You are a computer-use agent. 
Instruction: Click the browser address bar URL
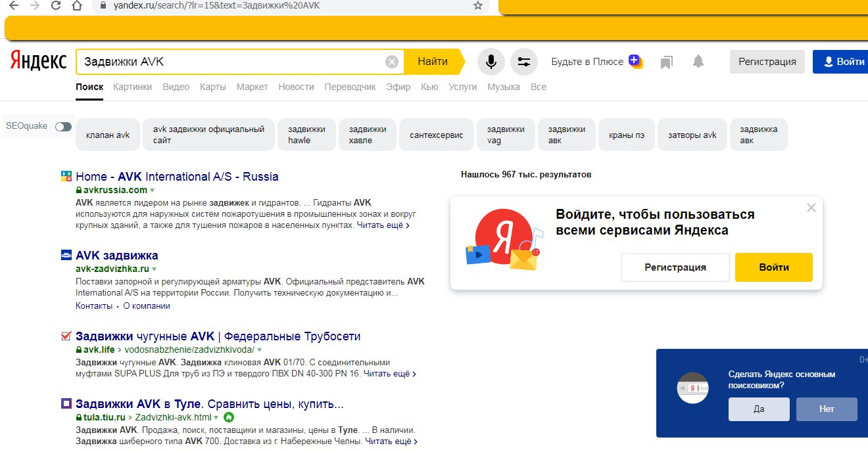[215, 5]
